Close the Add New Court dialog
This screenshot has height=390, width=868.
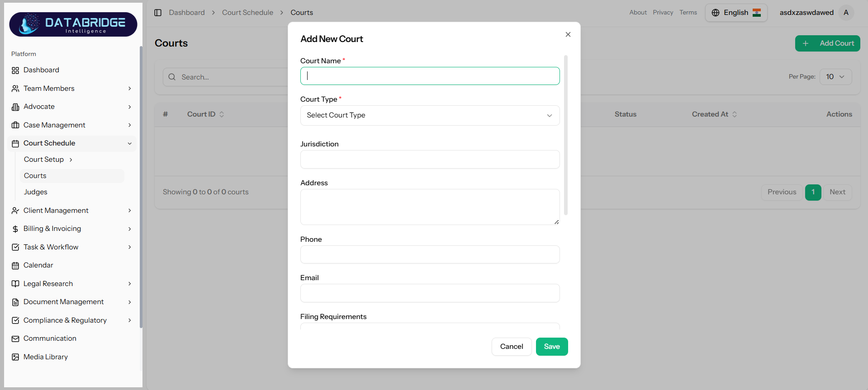pos(568,34)
